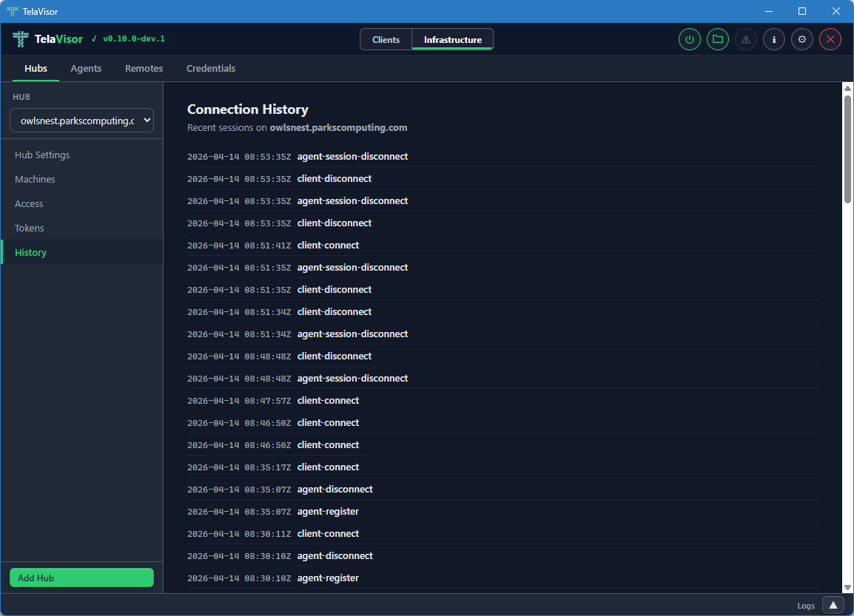Switch to Infrastructure mode
The image size is (854, 616).
pyautogui.click(x=452, y=40)
